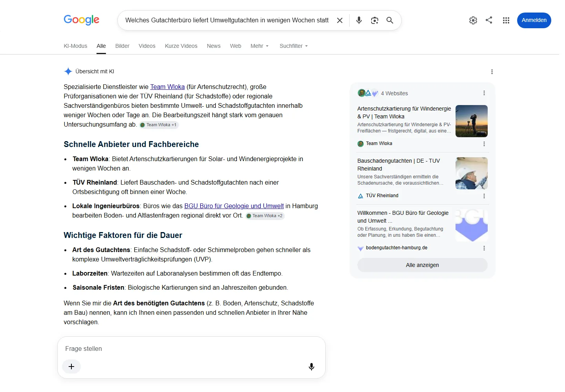Open Artenschutzkartierung für Windenergie result title
The image size is (565, 392).
(x=404, y=113)
